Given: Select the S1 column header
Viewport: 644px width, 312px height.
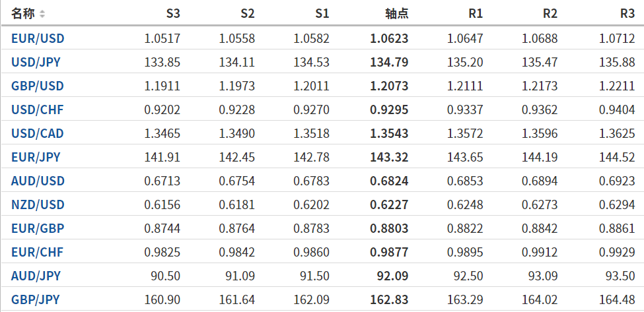Looking at the screenshot, I should tap(322, 14).
